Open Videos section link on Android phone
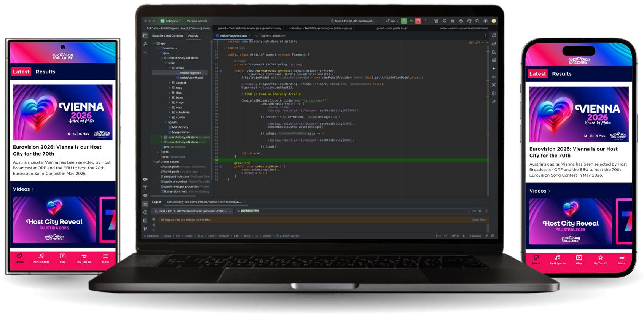The image size is (644, 320). (23, 189)
